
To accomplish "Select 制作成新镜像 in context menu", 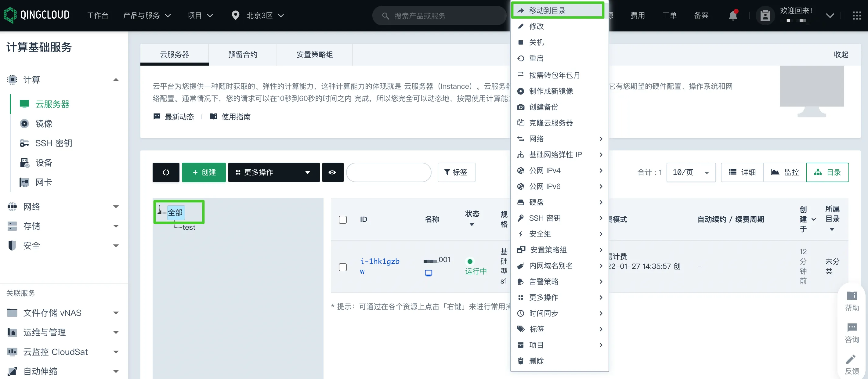I will pos(559,91).
